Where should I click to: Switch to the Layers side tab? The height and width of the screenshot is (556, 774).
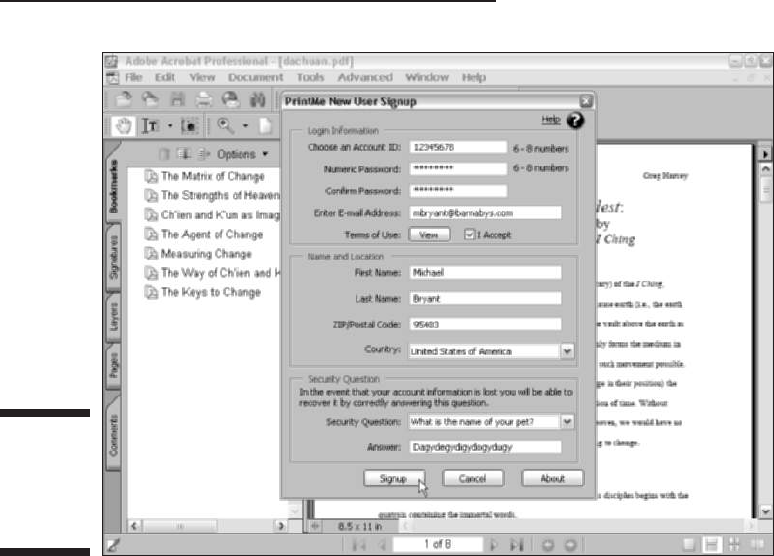click(x=114, y=317)
